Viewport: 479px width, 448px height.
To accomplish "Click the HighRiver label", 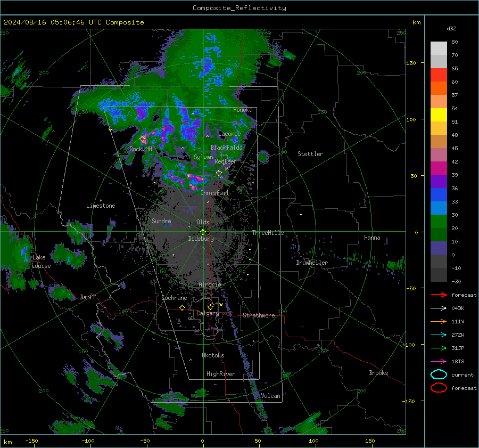I will [x=220, y=374].
